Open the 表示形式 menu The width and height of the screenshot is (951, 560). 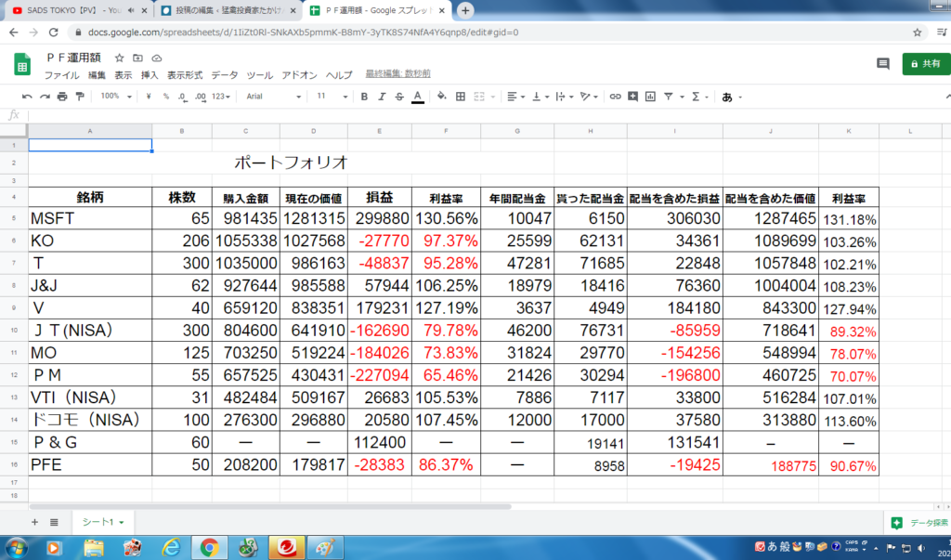(185, 75)
